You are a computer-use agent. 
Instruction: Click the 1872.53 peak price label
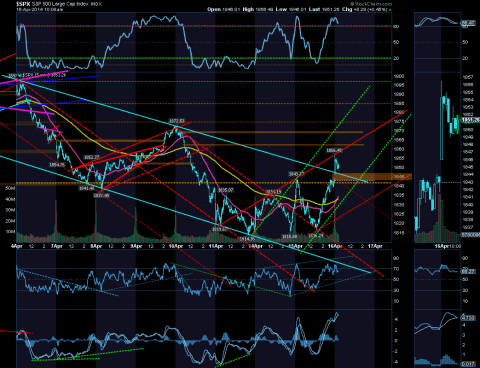tap(176, 121)
